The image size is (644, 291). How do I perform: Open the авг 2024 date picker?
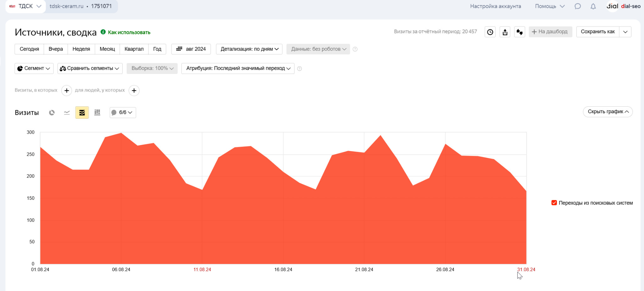pos(191,49)
